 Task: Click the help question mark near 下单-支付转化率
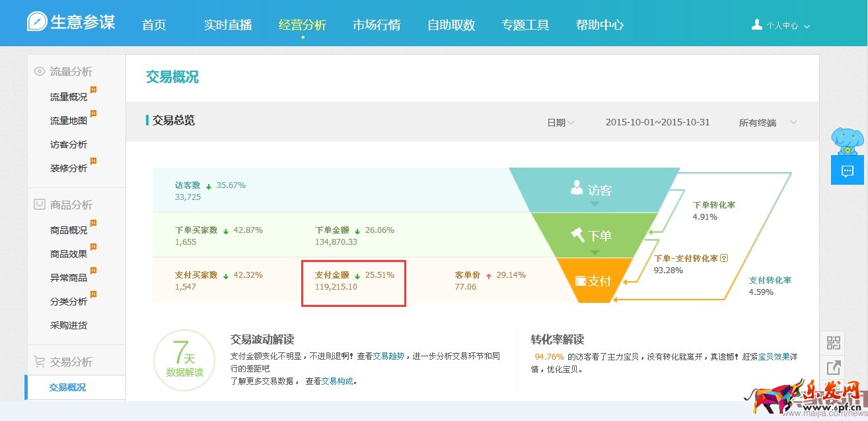pyautogui.click(x=724, y=259)
